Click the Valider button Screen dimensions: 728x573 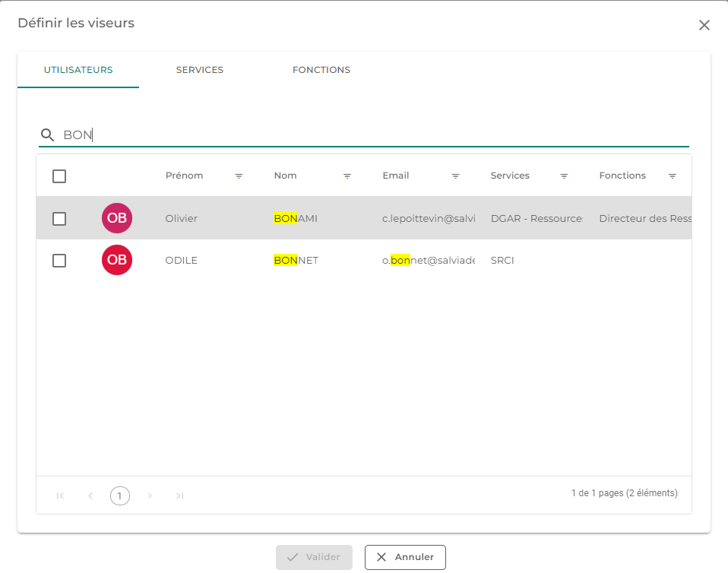click(315, 557)
